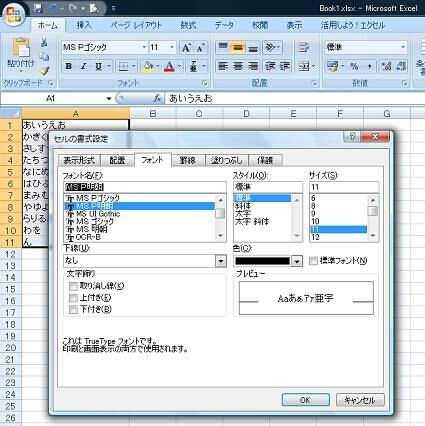Screen dimensions: 425x426
Task: Switch to the 配置 dialog tab
Action: [117, 160]
